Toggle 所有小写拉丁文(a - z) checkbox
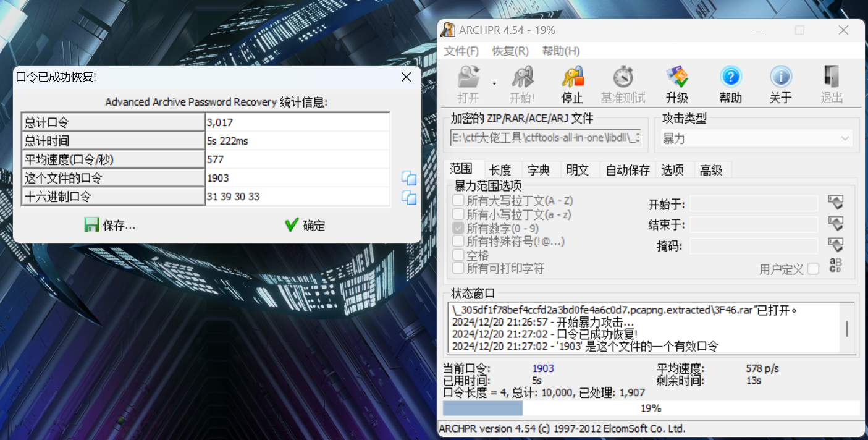 pos(458,214)
